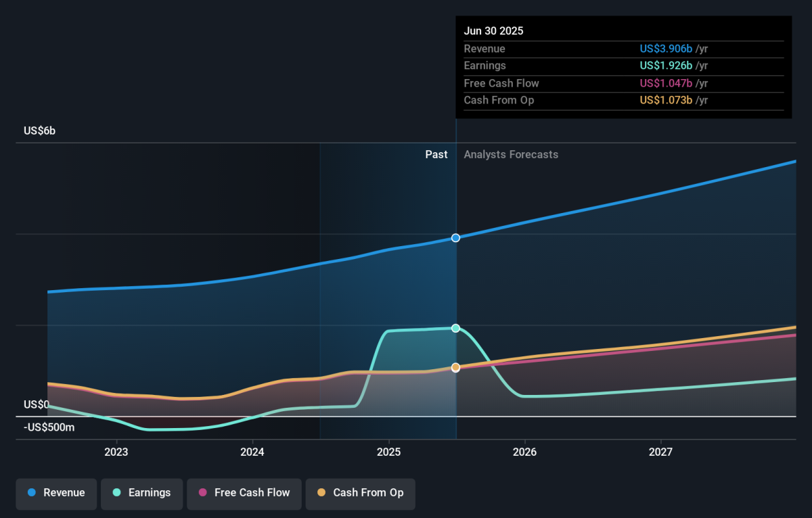Click the 2023 x-axis label
This screenshot has width=812, height=518.
116,452
